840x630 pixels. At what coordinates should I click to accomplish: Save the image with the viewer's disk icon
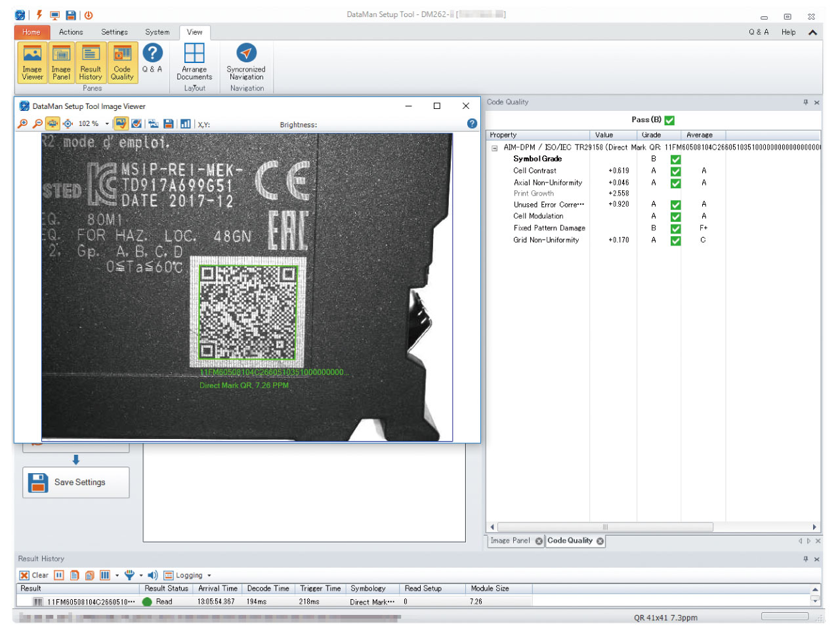click(x=169, y=123)
